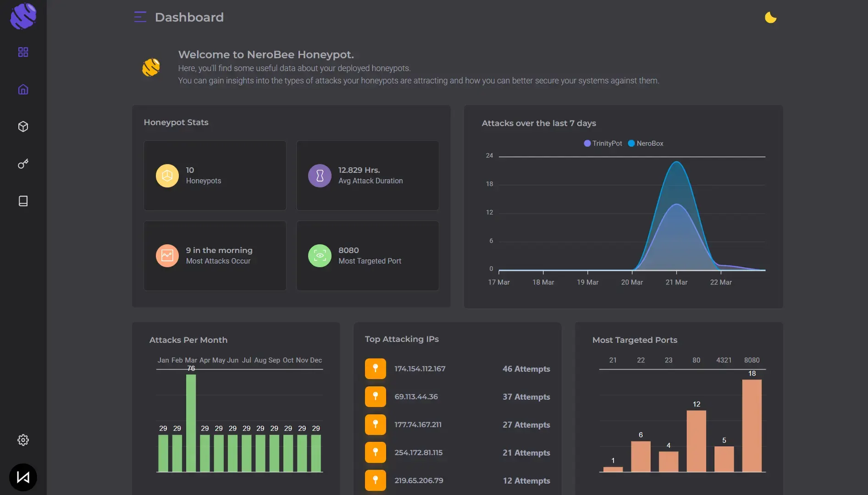The height and width of the screenshot is (495, 868).
Task: Click the Honeypot Stats heading
Action: coord(176,122)
